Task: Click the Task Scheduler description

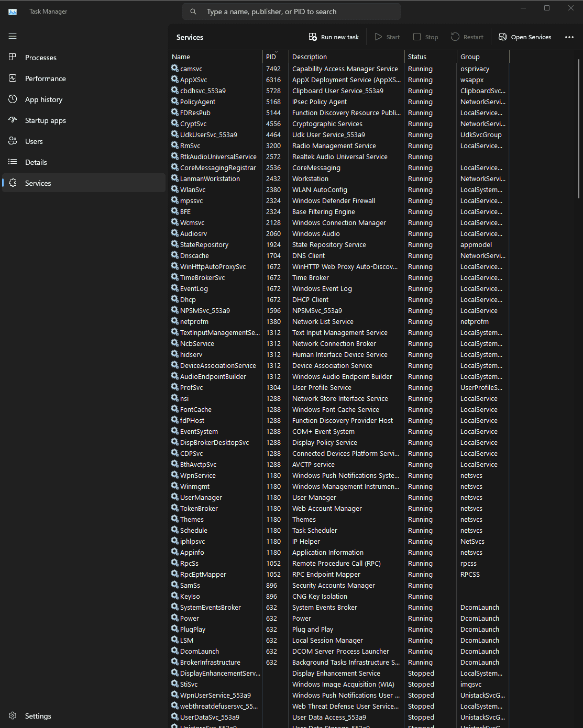Action: [315, 531]
